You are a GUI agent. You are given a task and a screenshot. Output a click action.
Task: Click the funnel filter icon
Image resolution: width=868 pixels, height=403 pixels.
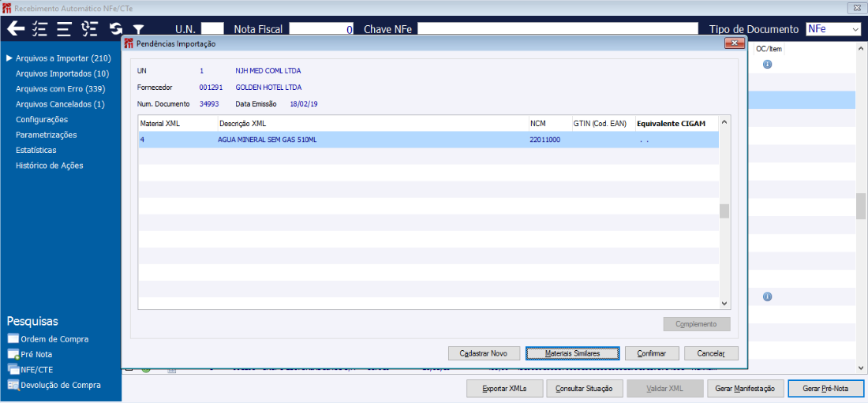pyautogui.click(x=138, y=29)
